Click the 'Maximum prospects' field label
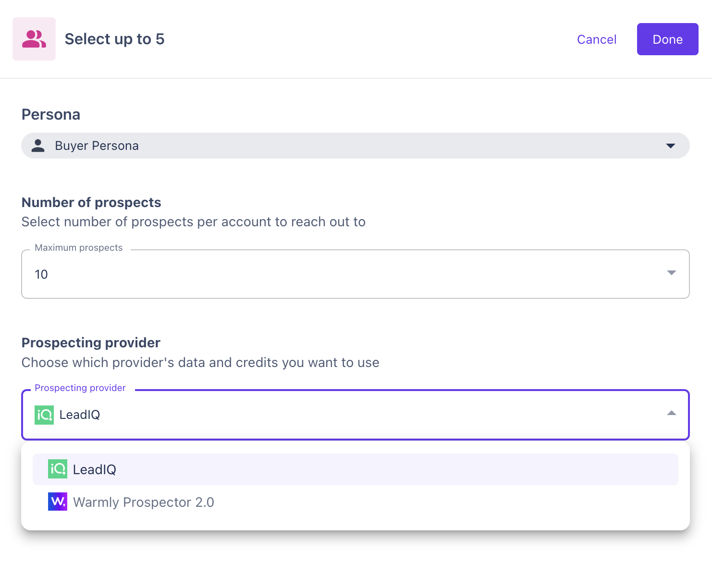This screenshot has height=588, width=712. click(78, 248)
